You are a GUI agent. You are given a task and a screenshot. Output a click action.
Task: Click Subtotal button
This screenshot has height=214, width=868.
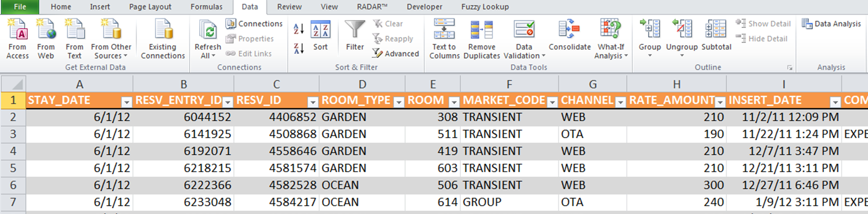pyautogui.click(x=716, y=36)
